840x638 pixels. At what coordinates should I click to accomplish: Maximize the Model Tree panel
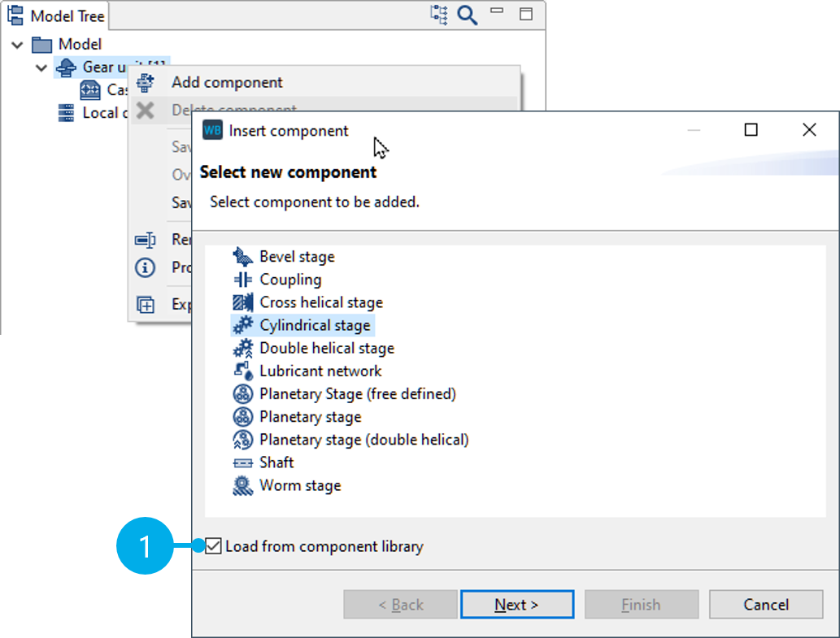(x=526, y=14)
